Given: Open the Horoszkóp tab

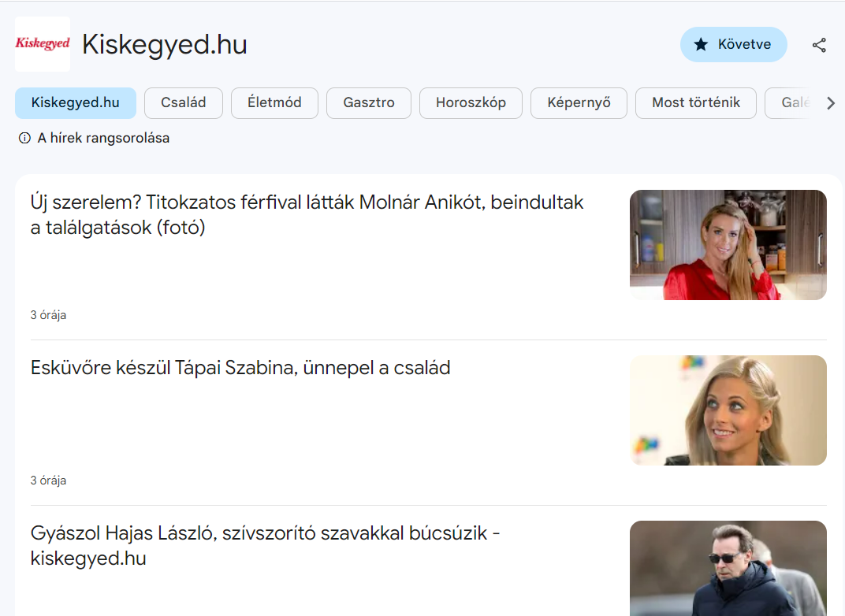Looking at the screenshot, I should coord(471,103).
